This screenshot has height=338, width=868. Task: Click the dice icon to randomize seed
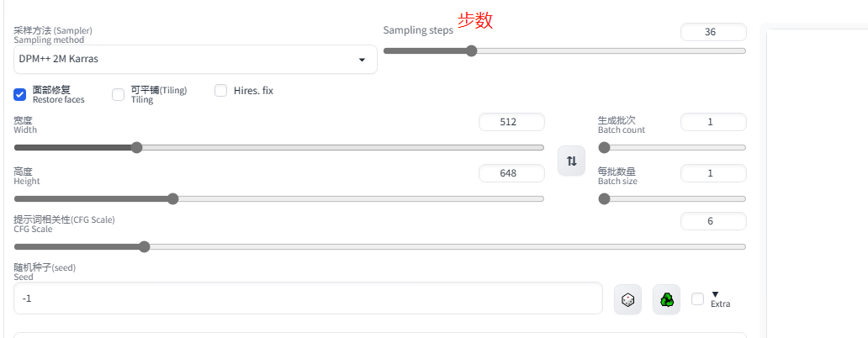pyautogui.click(x=627, y=299)
